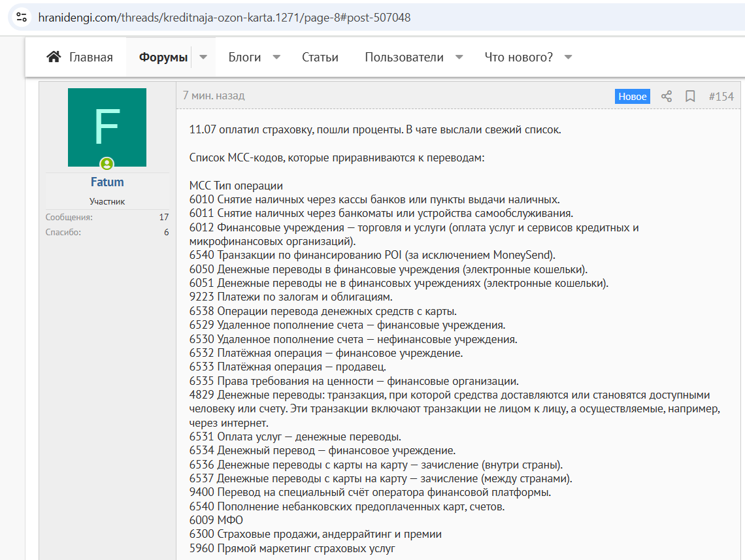This screenshot has width=745, height=560.
Task: Click the line '5960 Прямой маркетинг страховых услуг'
Action: pyautogui.click(x=292, y=549)
